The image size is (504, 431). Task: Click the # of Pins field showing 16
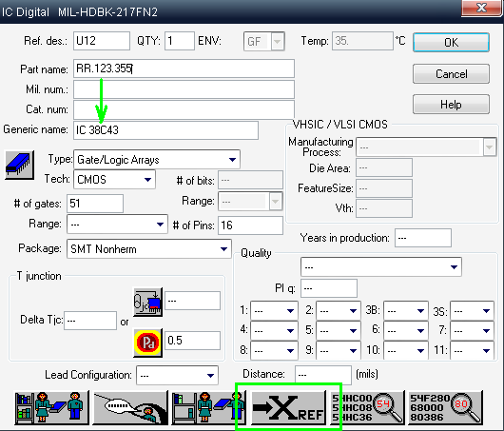[x=250, y=225]
